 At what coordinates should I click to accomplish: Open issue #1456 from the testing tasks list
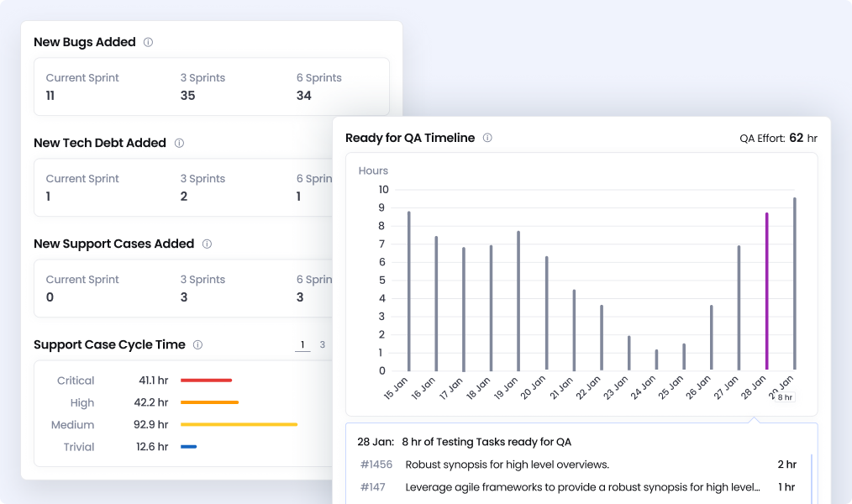[376, 465]
